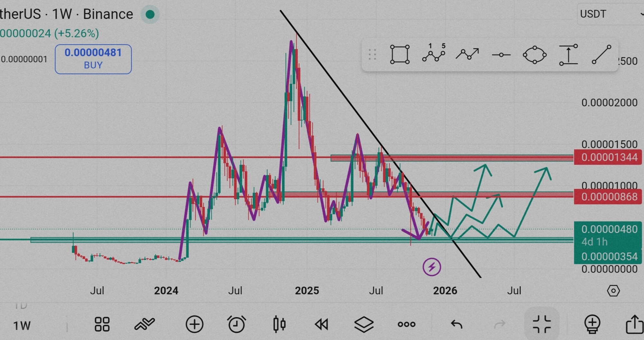Screen dimensions: 644x340
Task: Open the object tree layers panel
Action: [364, 324]
